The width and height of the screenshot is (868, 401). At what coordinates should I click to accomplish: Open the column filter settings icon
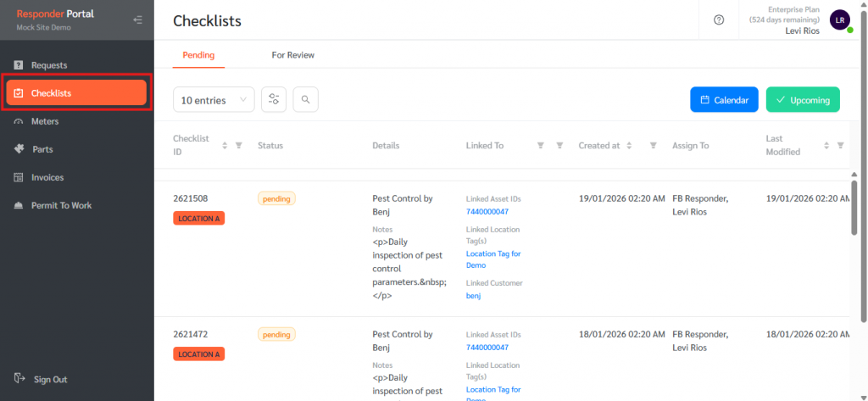(x=274, y=99)
